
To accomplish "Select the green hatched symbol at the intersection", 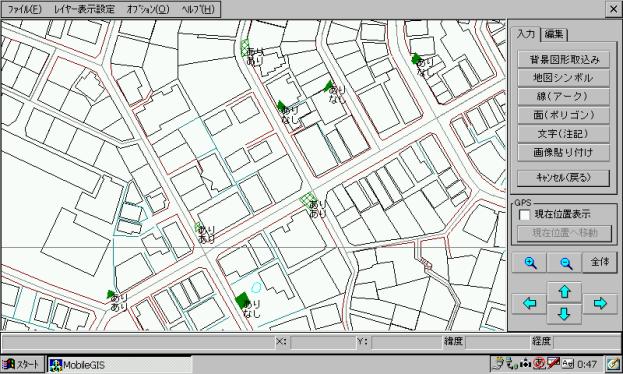I will pyautogui.click(x=308, y=198).
